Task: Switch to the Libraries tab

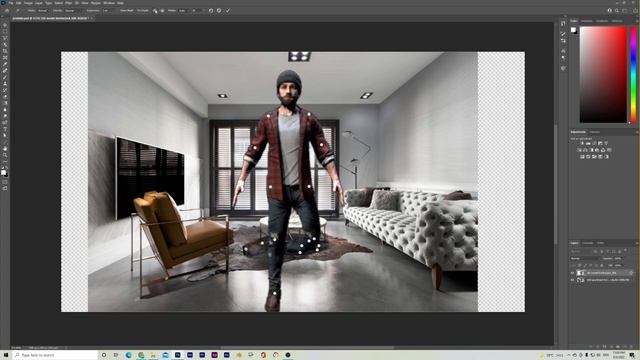Action: (x=595, y=132)
